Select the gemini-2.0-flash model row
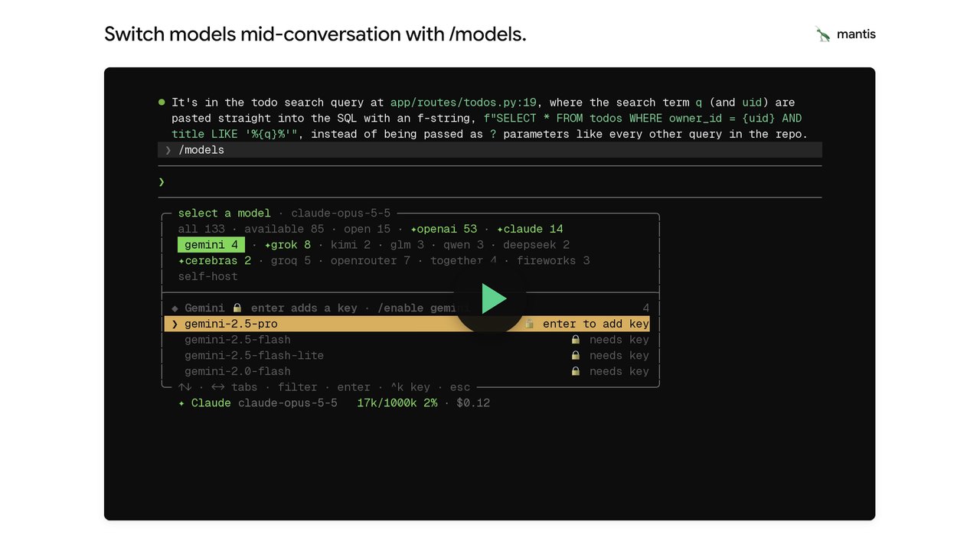 tap(407, 371)
